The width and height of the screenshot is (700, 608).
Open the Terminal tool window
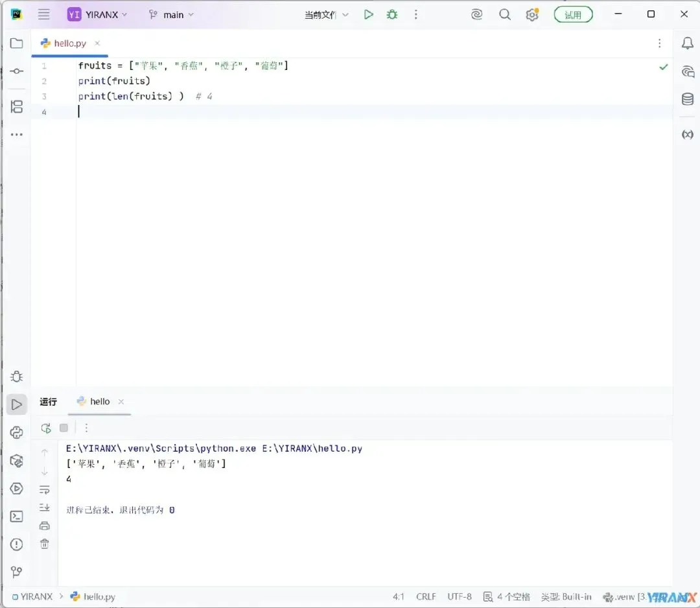[x=16, y=517]
